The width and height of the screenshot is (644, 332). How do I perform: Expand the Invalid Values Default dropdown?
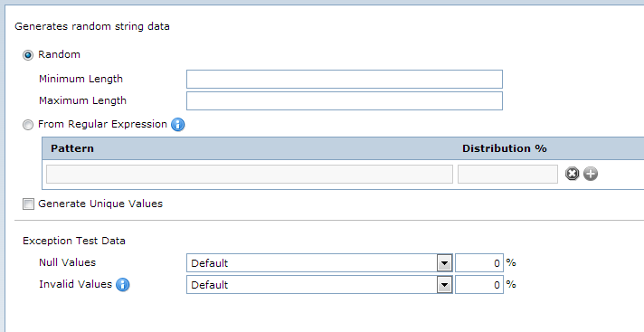point(319,285)
